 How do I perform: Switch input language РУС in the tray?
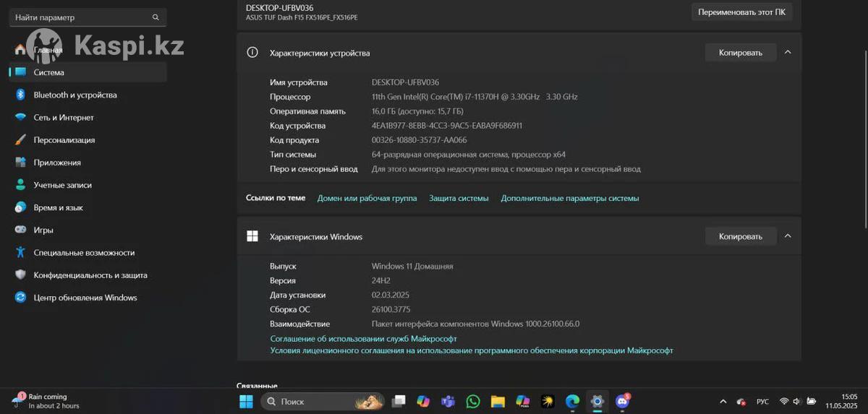coord(762,401)
